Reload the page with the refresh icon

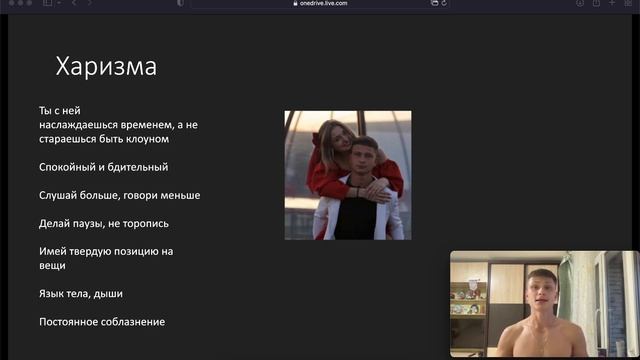click(444, 3)
